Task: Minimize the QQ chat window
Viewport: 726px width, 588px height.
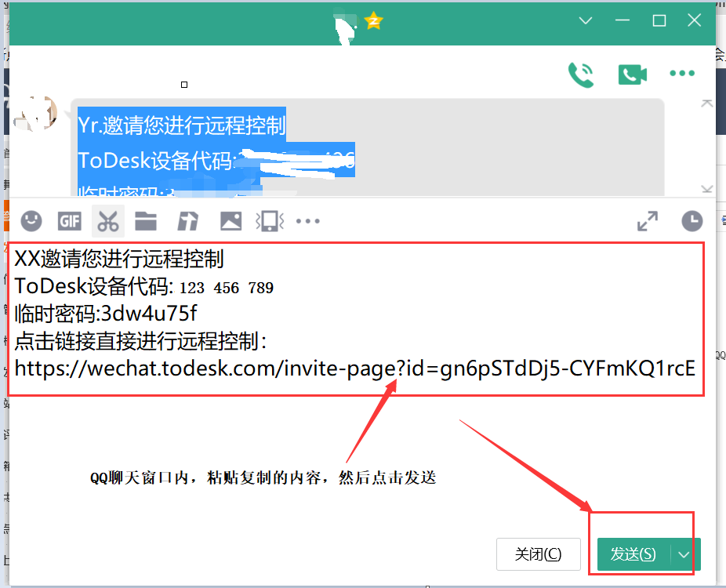Action: (623, 20)
